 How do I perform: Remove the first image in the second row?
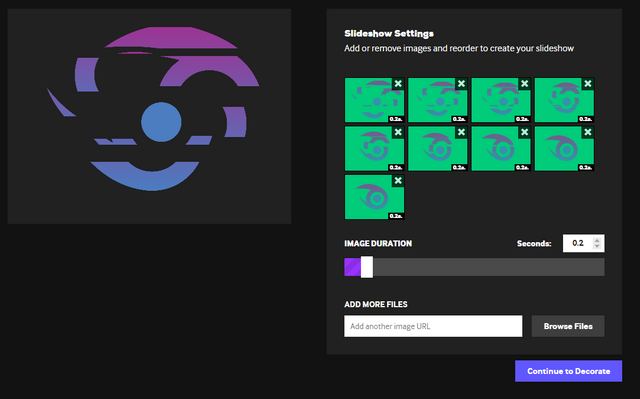pyautogui.click(x=398, y=132)
